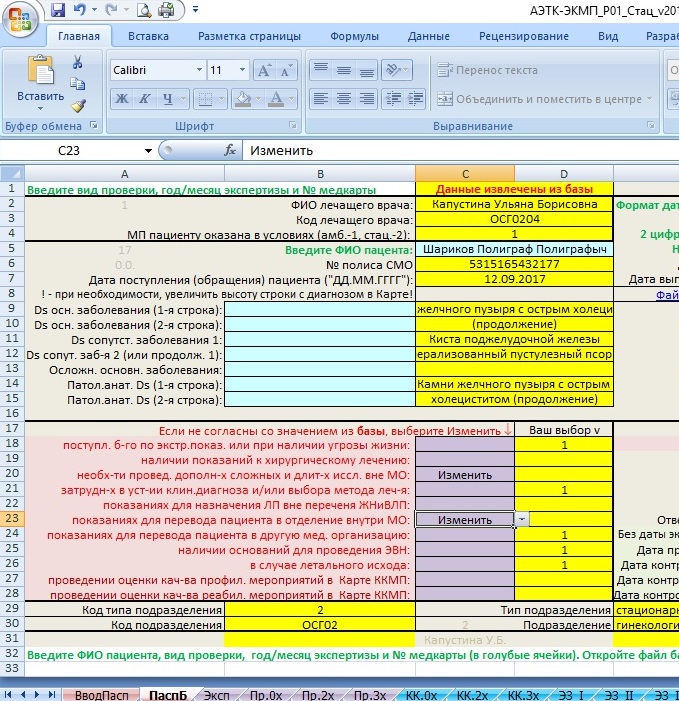
Task: Undo the last action
Action: click(80, 10)
